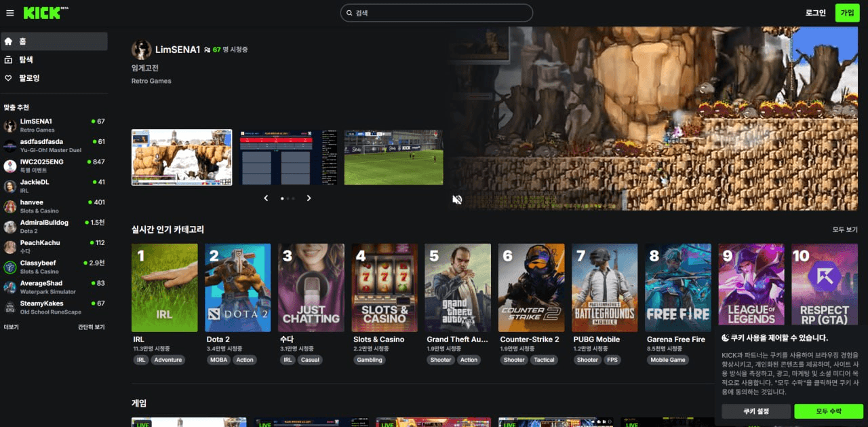The height and width of the screenshot is (427, 868).
Task: Accept all cookies with 모두 수락
Action: click(x=829, y=411)
